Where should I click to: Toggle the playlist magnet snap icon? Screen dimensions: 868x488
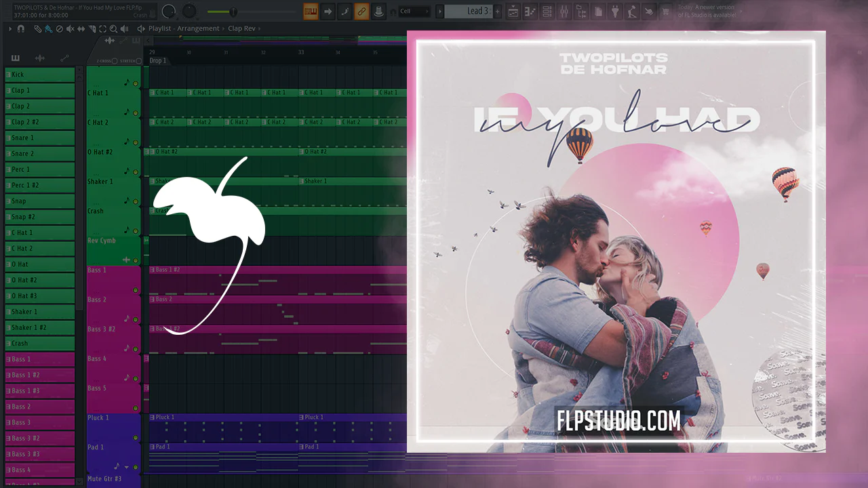point(21,29)
